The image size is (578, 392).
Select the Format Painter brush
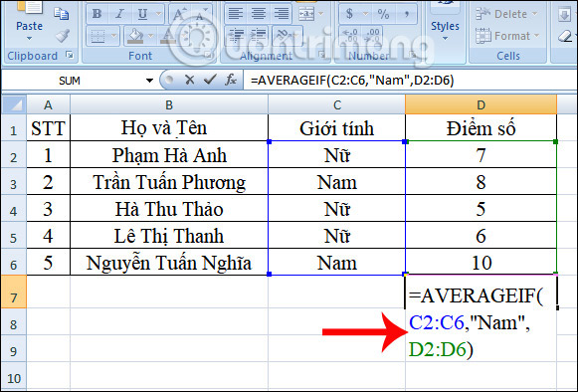coord(63,36)
